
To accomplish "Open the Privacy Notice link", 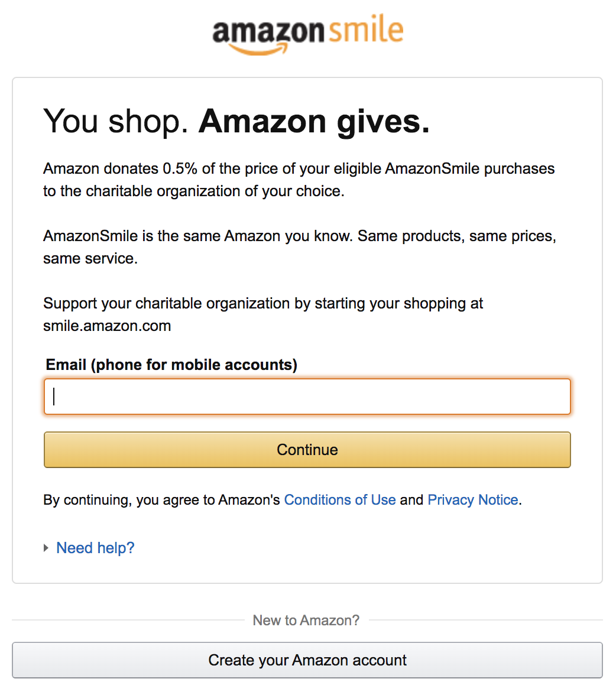I will pos(473,500).
